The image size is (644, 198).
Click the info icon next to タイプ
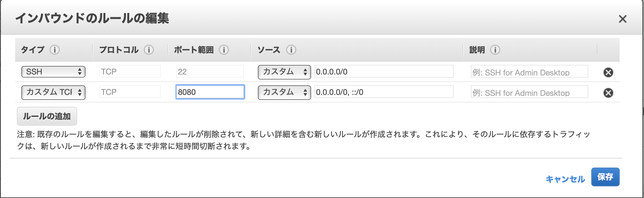(55, 50)
